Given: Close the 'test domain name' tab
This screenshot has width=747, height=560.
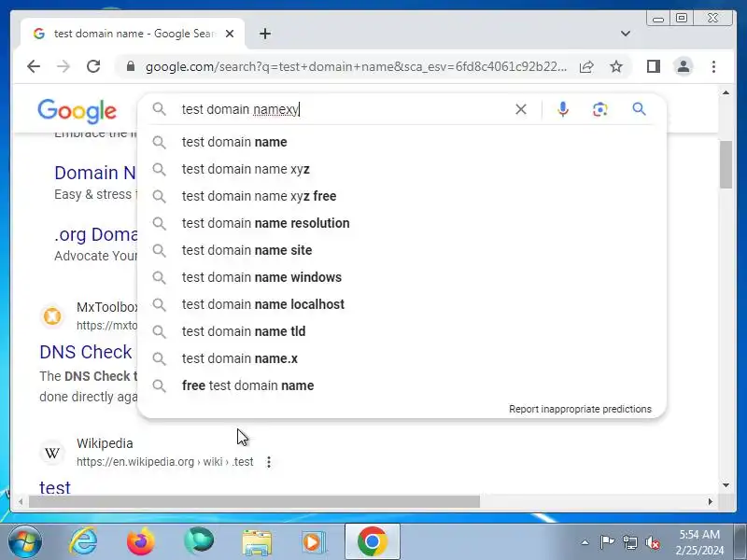Looking at the screenshot, I should pyautogui.click(x=230, y=34).
